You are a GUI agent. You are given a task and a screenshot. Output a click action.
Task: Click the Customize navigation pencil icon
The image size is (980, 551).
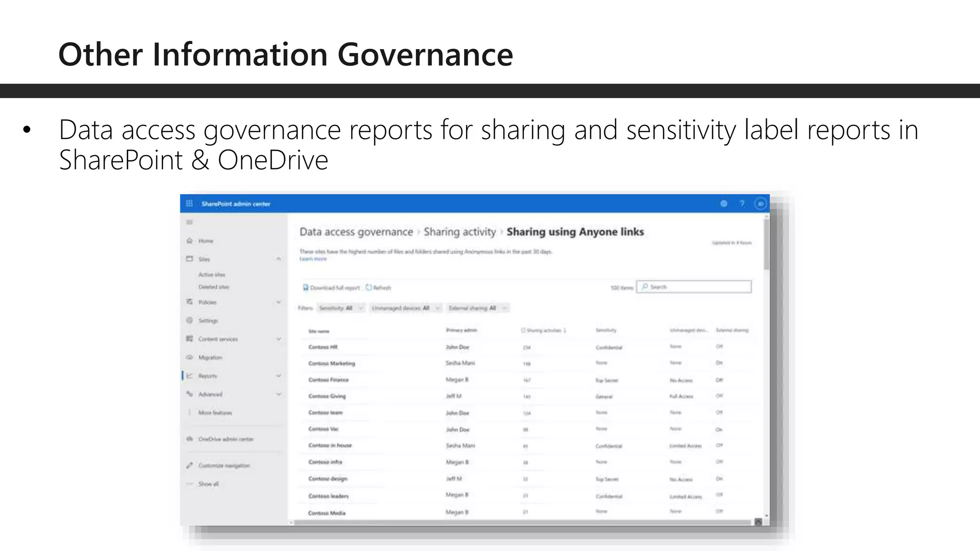189,465
